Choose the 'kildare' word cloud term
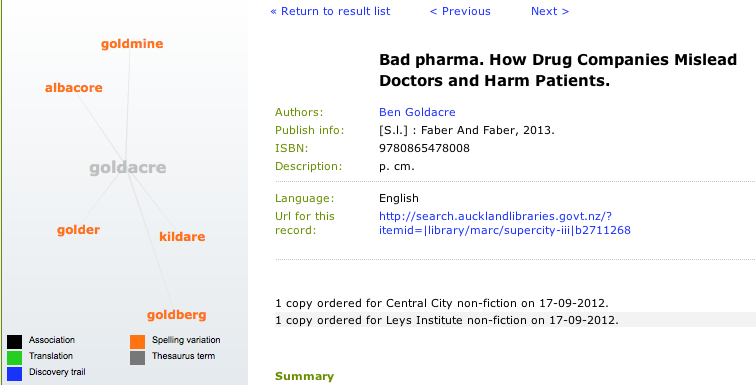 coord(182,237)
